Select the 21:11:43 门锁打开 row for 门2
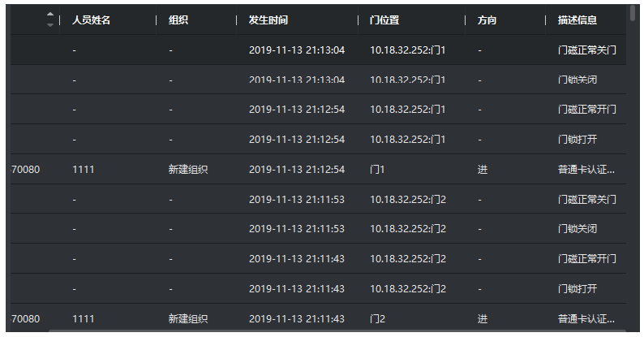This screenshot has width=644, height=337. [318, 289]
